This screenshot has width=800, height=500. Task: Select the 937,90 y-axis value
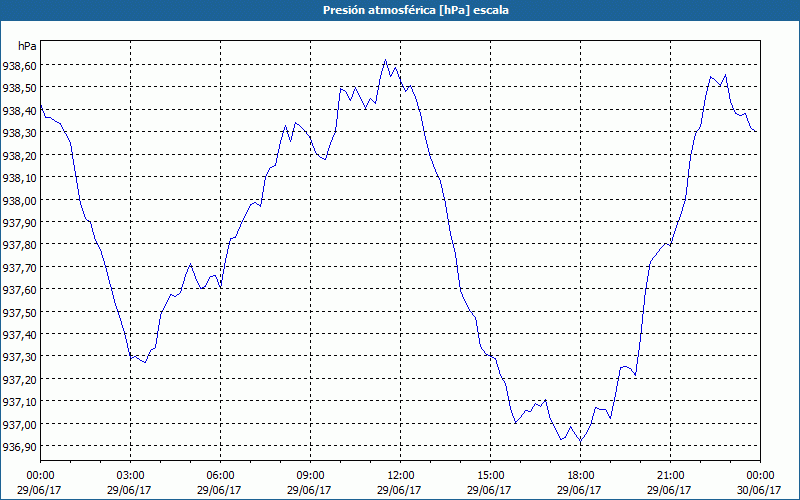(x=19, y=222)
